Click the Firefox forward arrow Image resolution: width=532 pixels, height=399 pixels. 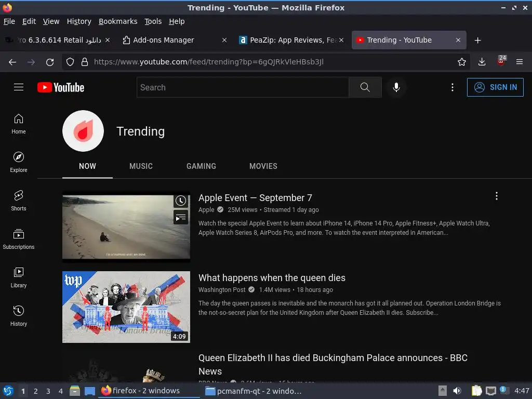[x=31, y=62]
